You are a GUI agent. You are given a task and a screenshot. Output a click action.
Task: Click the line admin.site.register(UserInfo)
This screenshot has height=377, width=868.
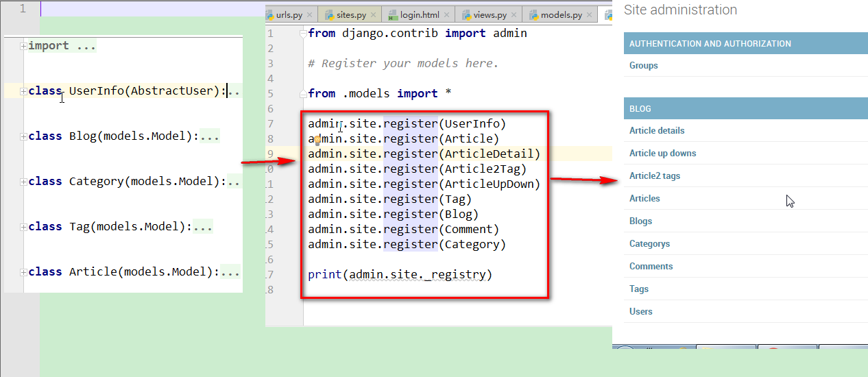point(407,124)
